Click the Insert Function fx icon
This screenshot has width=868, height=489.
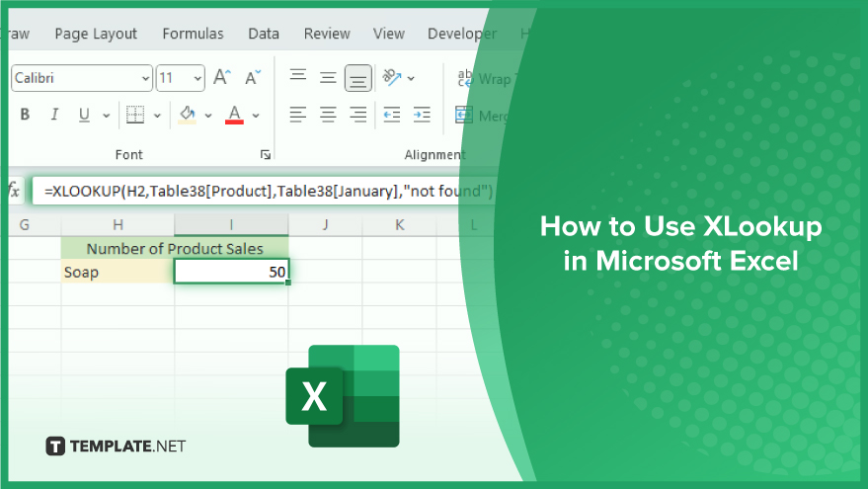click(14, 191)
